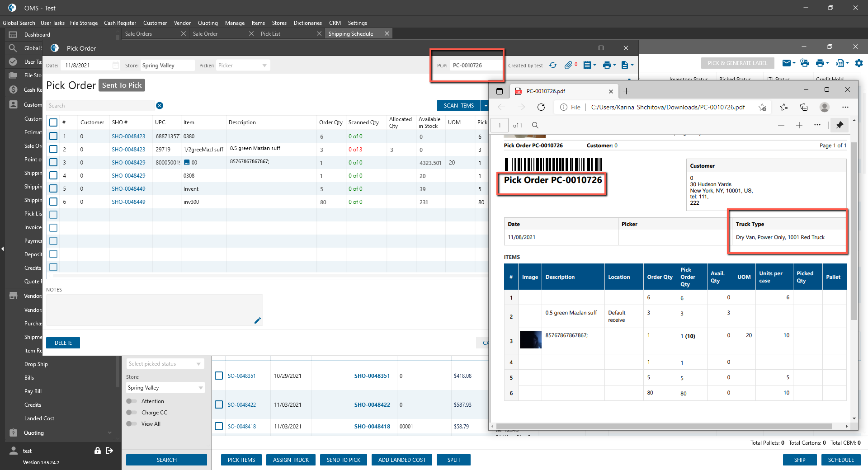Open attachments paperclip icon in Pick Order
Viewport: 868px width, 470px height.
[x=568, y=66]
